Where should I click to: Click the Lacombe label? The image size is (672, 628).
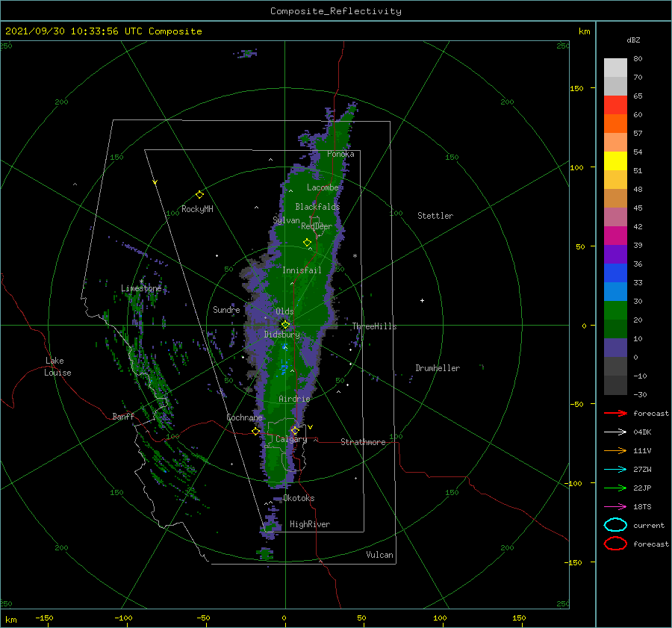tap(323, 187)
